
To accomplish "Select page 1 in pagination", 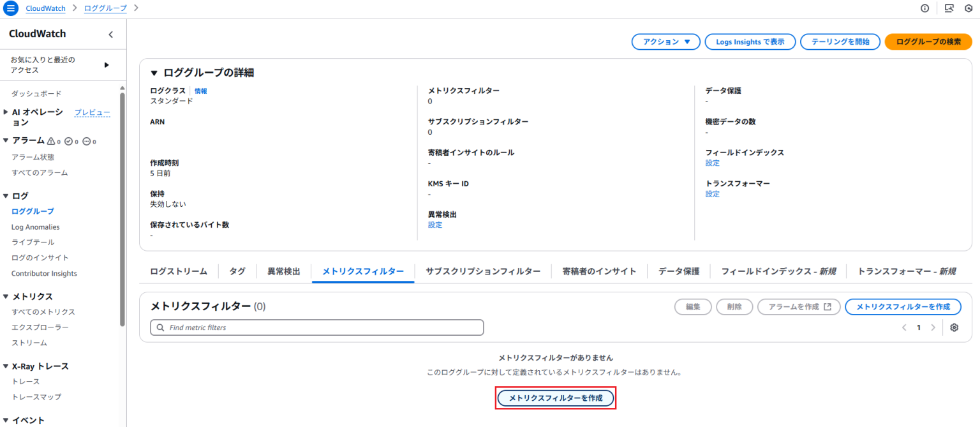I will point(918,327).
